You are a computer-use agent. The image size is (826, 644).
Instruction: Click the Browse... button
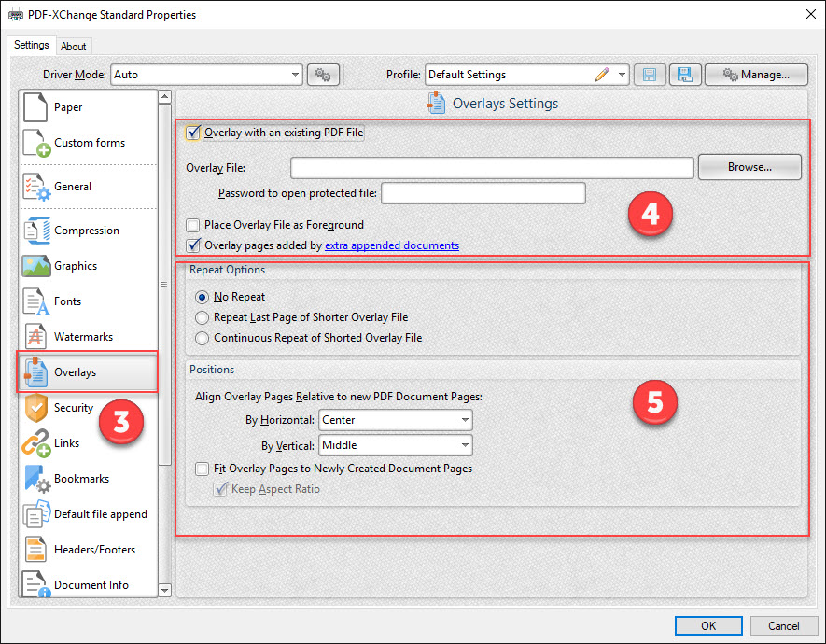(749, 167)
